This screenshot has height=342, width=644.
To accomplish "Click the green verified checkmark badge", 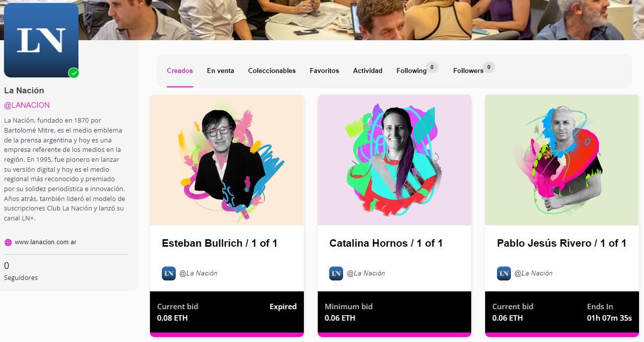I will coord(73,73).
